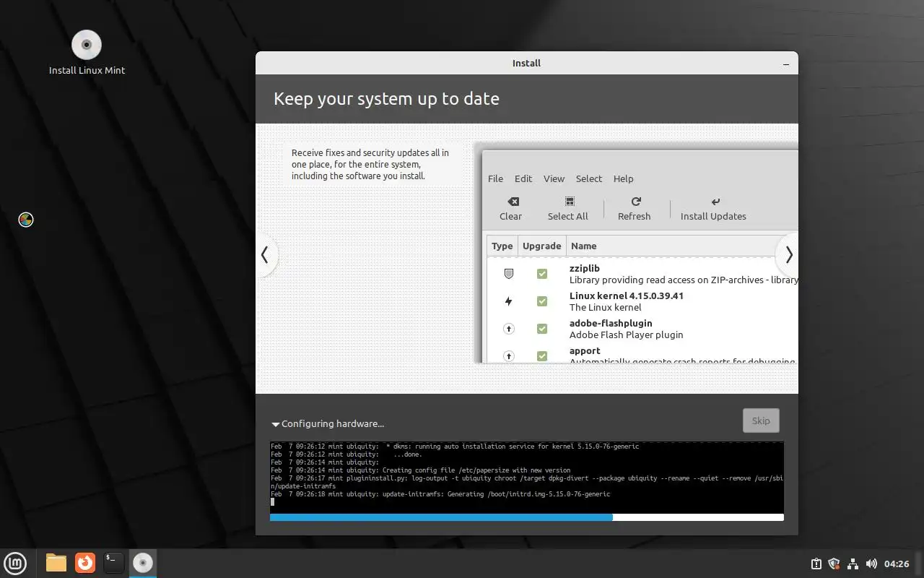924x578 pixels.
Task: Open the File menu in slideshow
Action: coord(495,178)
